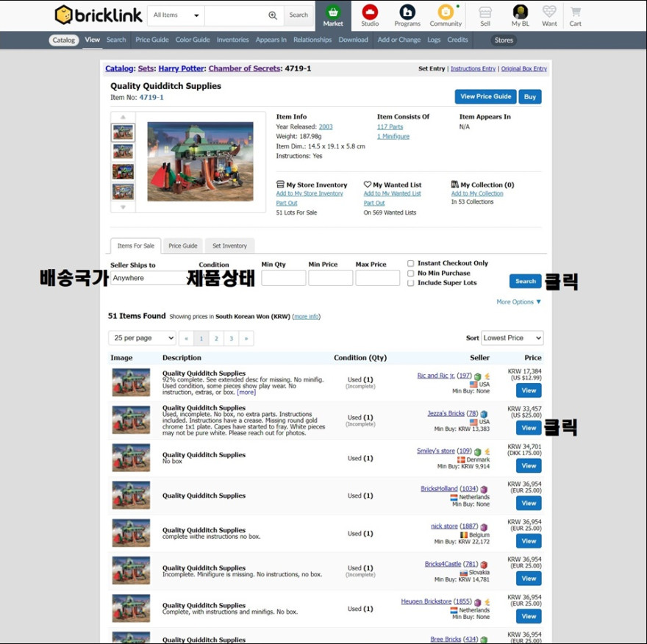Click the blue Search filter button

click(x=525, y=282)
